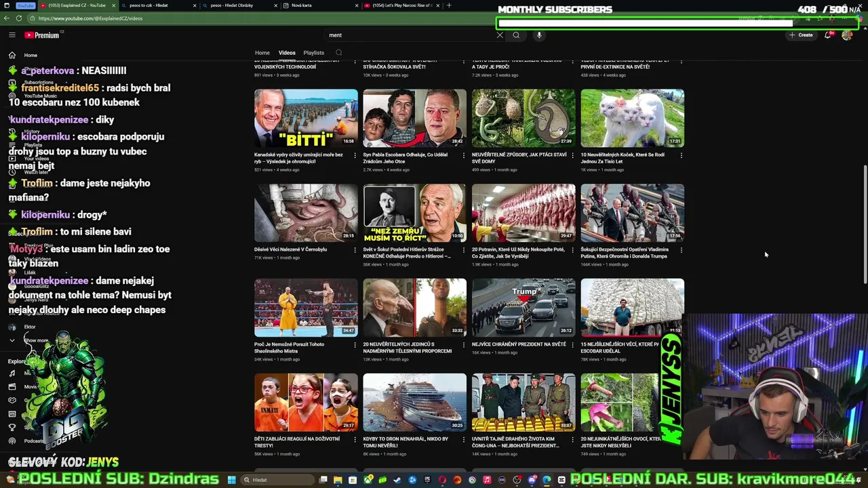The image size is (868, 488).
Task: Open more options for Neuvěřitelné způsoby video
Action: point(572,155)
